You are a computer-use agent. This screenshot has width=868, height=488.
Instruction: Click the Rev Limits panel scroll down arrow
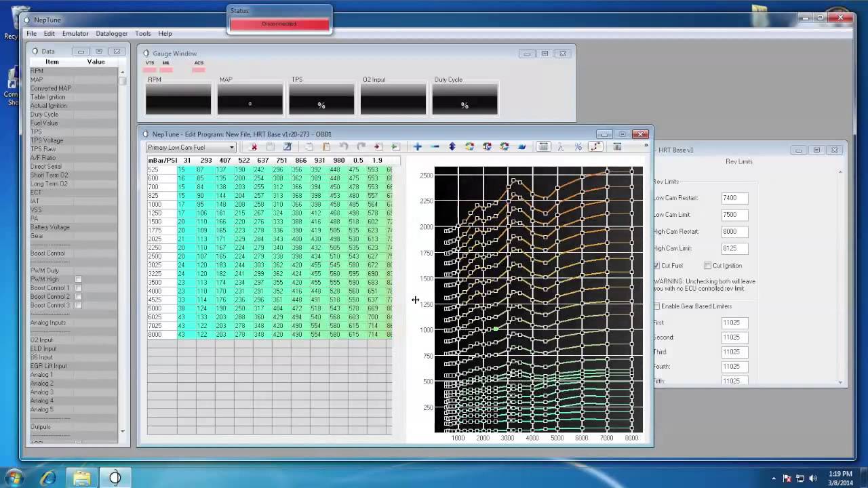pyautogui.click(x=840, y=382)
